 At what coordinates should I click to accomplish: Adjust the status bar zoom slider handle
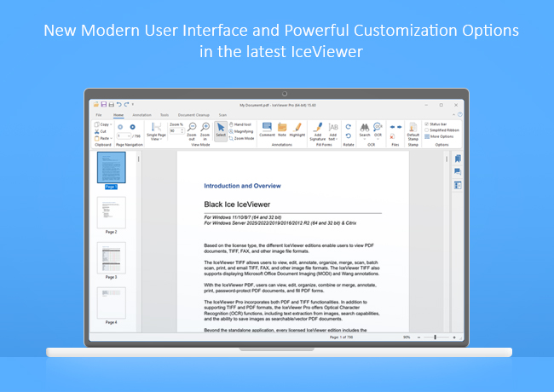click(435, 337)
